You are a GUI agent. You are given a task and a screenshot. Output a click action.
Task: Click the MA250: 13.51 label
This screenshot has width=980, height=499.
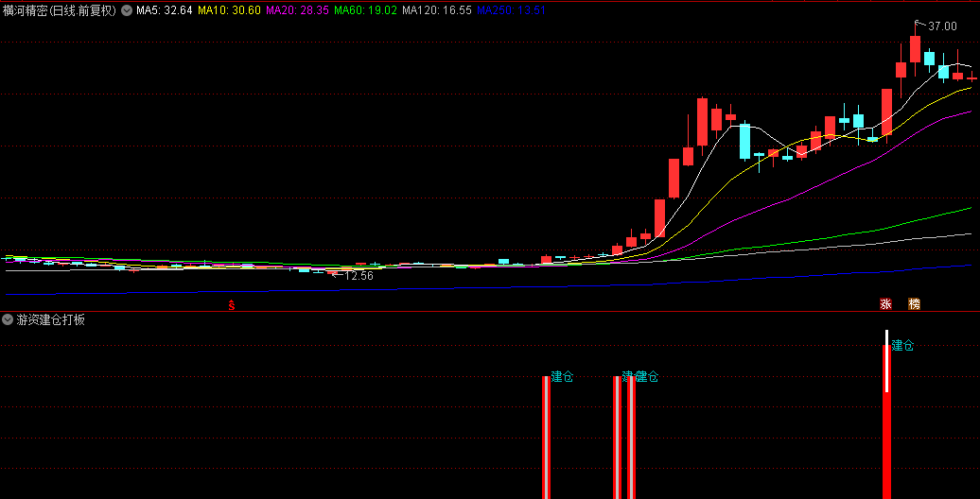point(511,10)
